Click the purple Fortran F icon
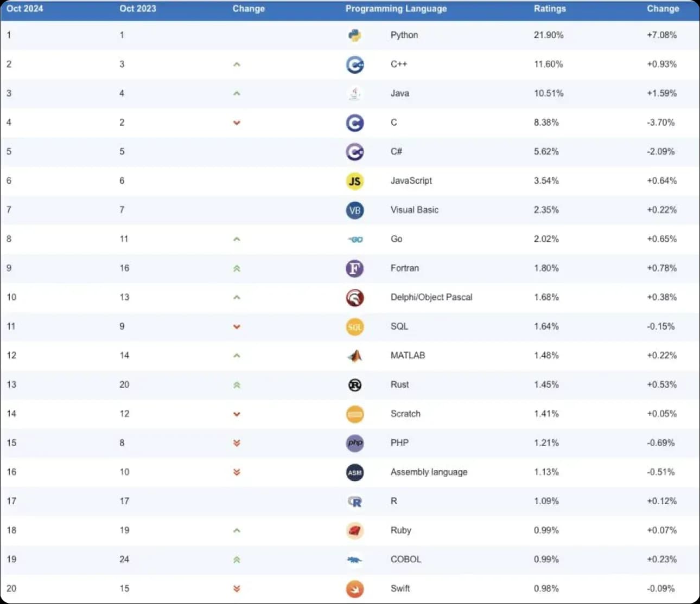Viewport: 700px width, 604px height. coord(355,268)
